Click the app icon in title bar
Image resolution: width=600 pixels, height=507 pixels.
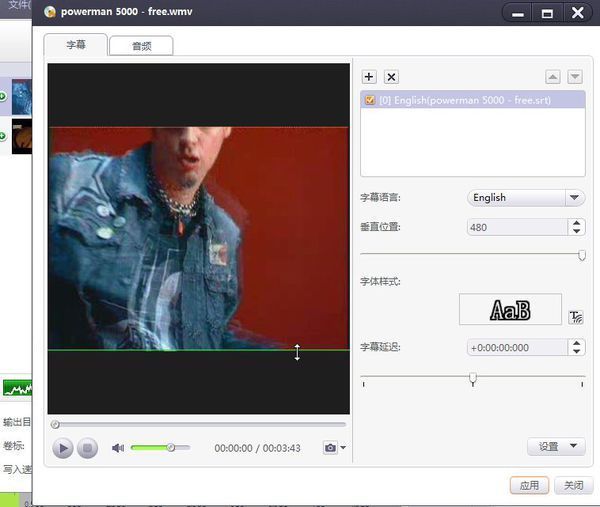pyautogui.click(x=50, y=12)
